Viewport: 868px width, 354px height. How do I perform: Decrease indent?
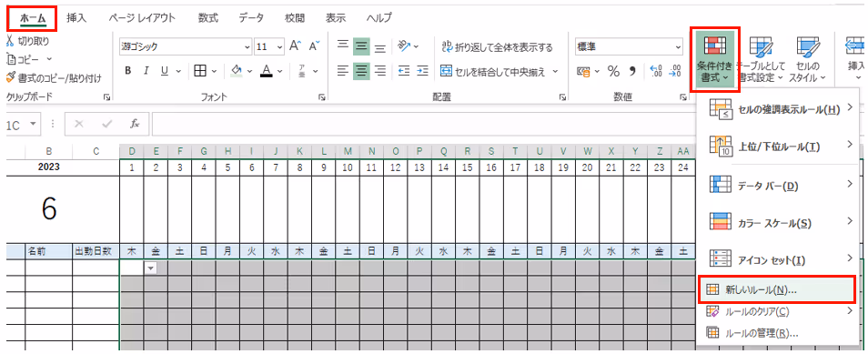(404, 71)
